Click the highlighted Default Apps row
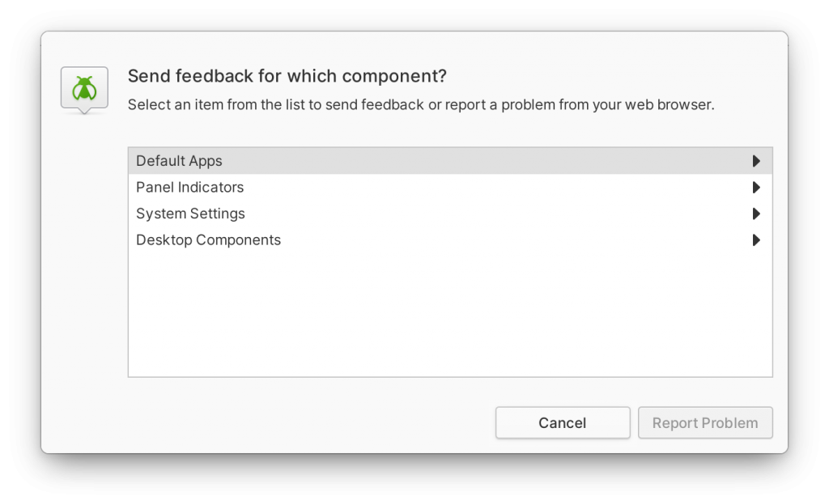 [324, 160]
